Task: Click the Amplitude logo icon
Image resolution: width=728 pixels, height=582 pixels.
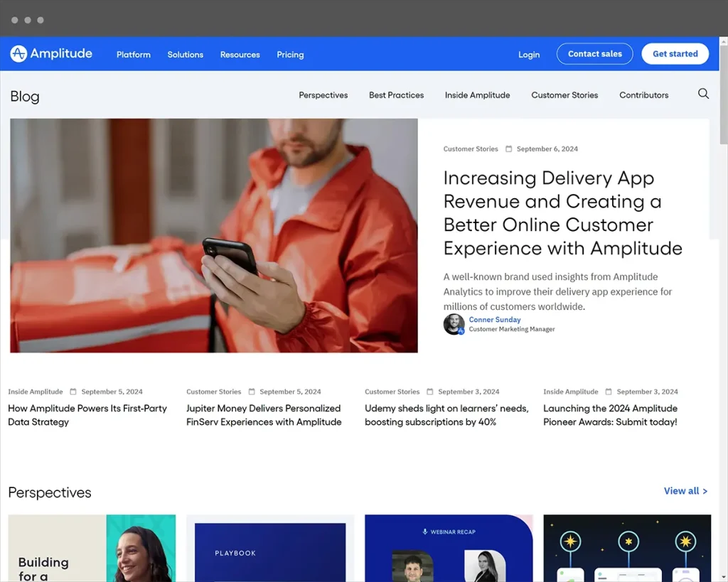Action: click(18, 54)
